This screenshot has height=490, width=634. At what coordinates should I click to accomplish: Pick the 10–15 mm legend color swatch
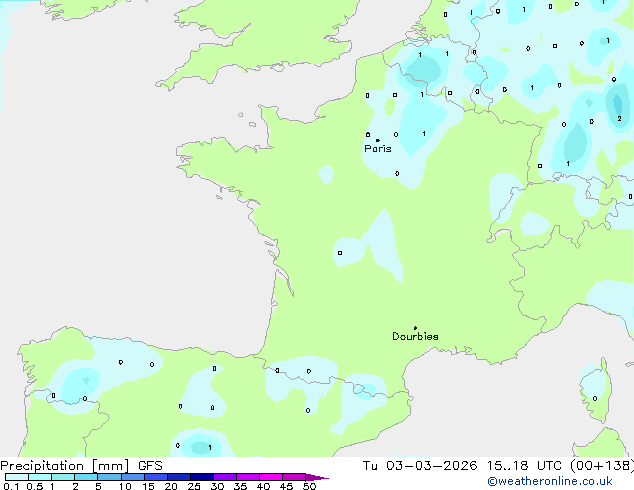pos(132,477)
